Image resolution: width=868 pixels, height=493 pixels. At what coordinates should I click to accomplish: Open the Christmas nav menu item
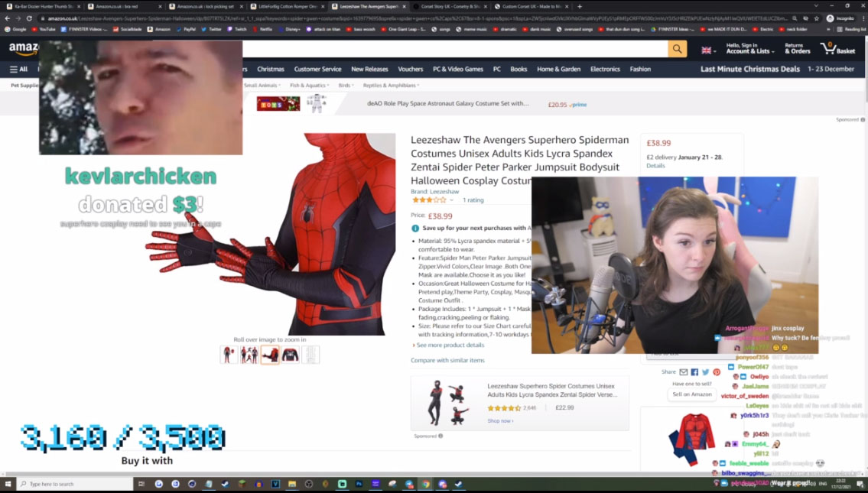point(271,69)
